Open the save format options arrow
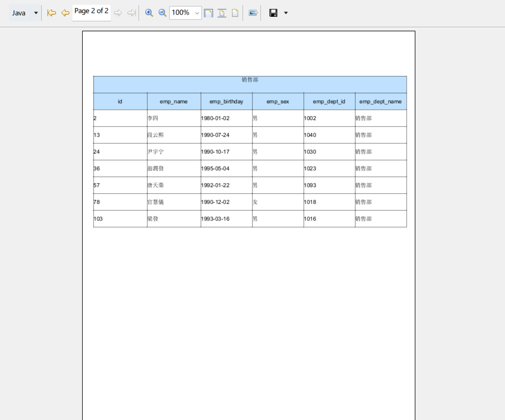Screen dimensions: 505x420 pos(285,12)
